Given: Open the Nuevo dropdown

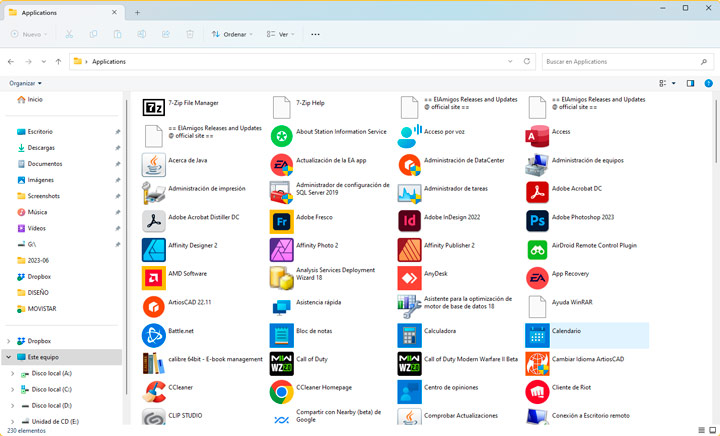Looking at the screenshot, I should point(29,34).
